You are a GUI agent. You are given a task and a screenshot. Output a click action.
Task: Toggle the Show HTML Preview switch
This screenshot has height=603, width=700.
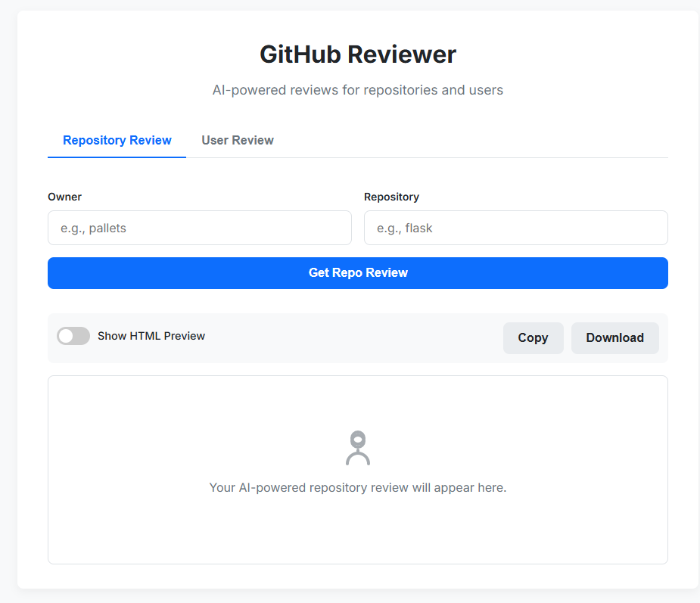pyautogui.click(x=73, y=336)
